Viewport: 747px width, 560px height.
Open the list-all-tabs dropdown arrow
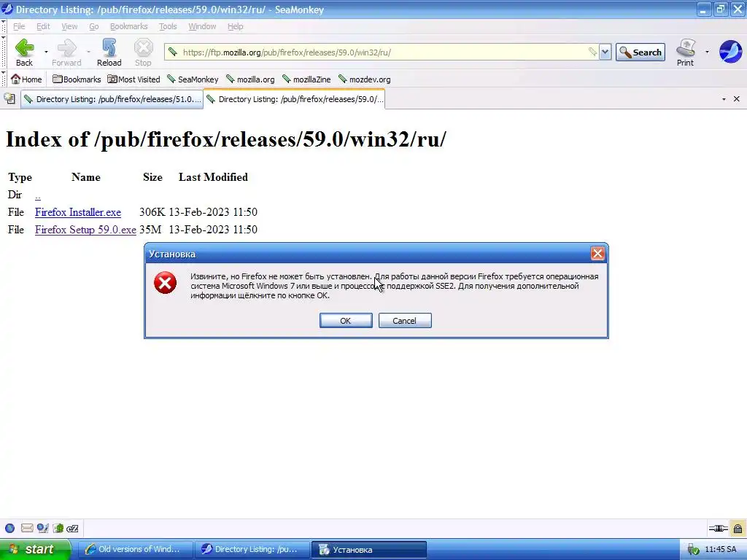coord(724,99)
